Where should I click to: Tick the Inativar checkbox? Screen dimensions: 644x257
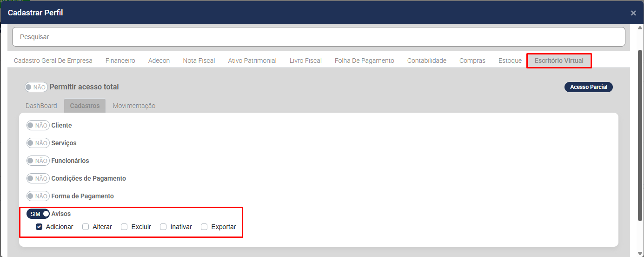[x=163, y=227]
